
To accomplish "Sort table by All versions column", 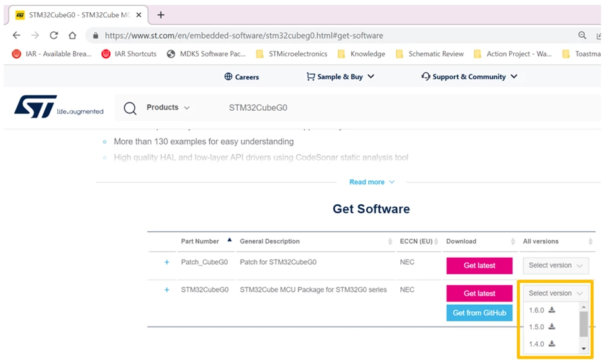I will [x=558, y=241].
